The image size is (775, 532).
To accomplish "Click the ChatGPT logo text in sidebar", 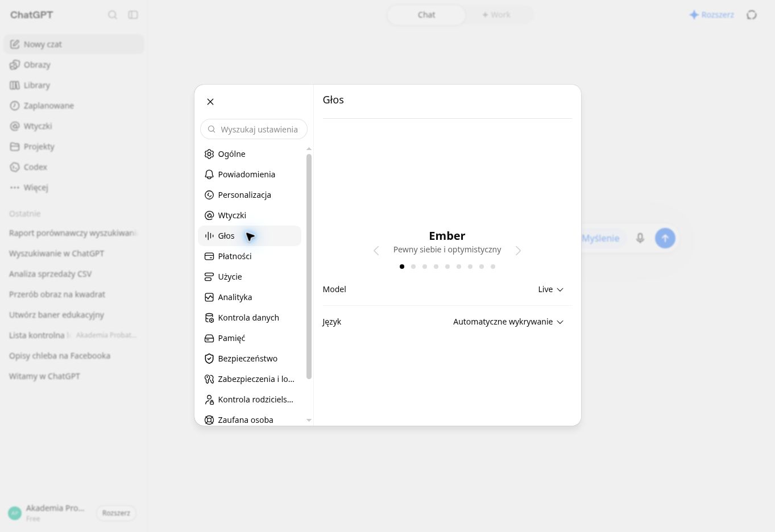I will pos(32,15).
